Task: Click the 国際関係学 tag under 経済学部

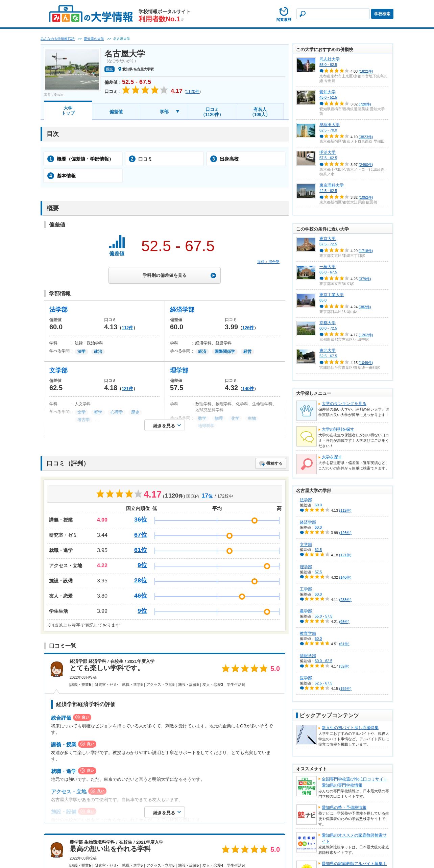Action: 225,352
